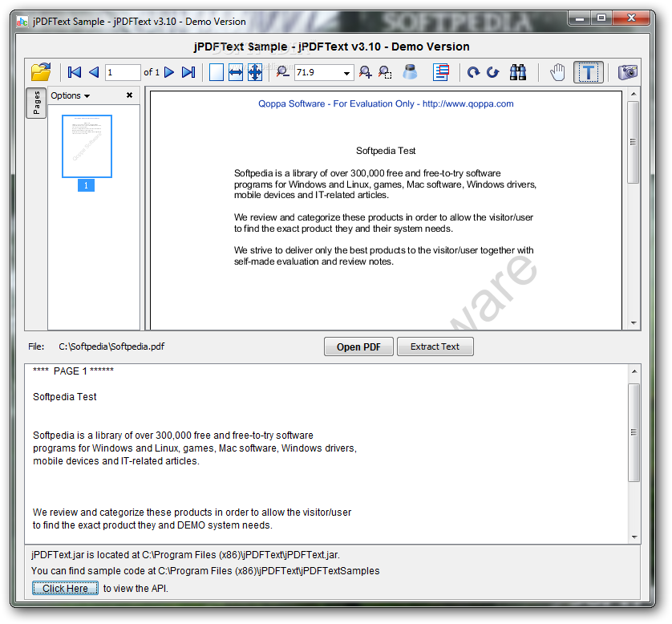672x624 pixels.
Task: Click the file path C:\Softpedia\Softpedia.pdf
Action: pos(111,346)
